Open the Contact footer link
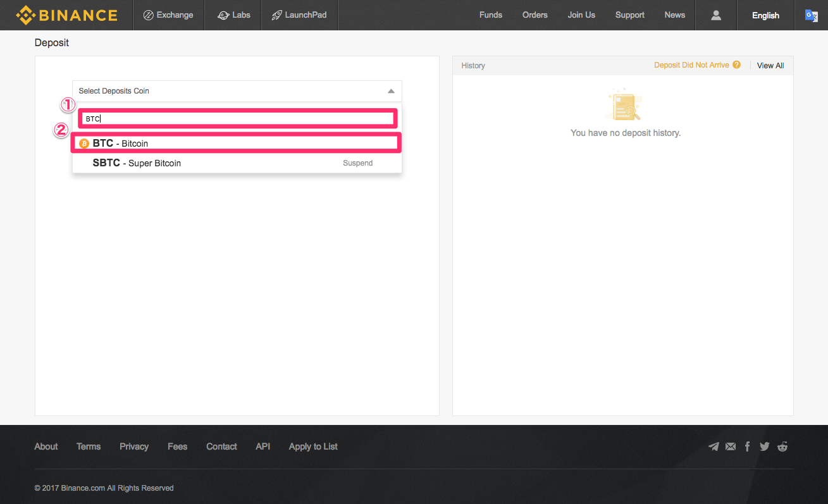The width and height of the screenshot is (828, 504). coord(221,446)
